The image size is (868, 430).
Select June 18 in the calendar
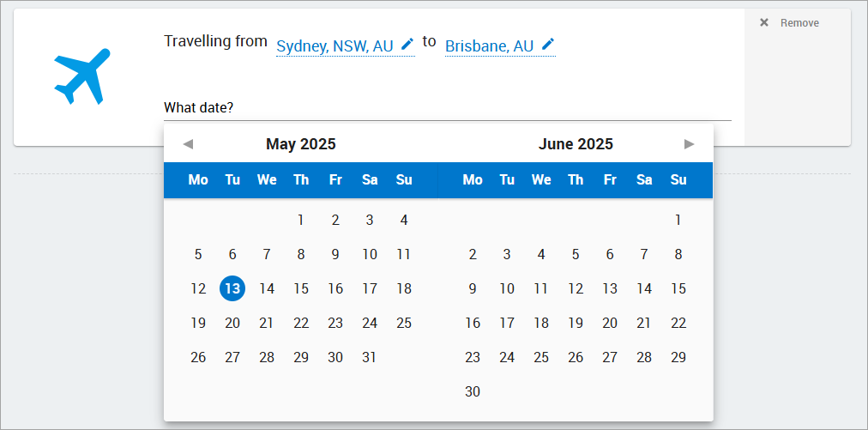(x=541, y=323)
